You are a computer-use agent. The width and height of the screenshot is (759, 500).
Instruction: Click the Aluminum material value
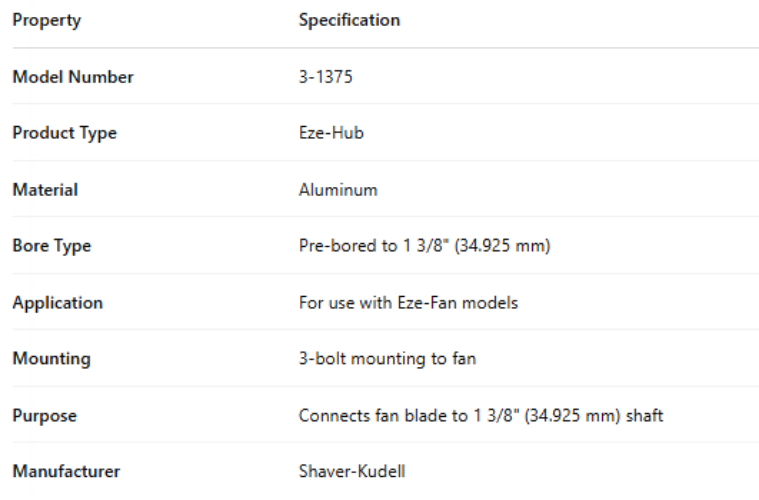[338, 190]
